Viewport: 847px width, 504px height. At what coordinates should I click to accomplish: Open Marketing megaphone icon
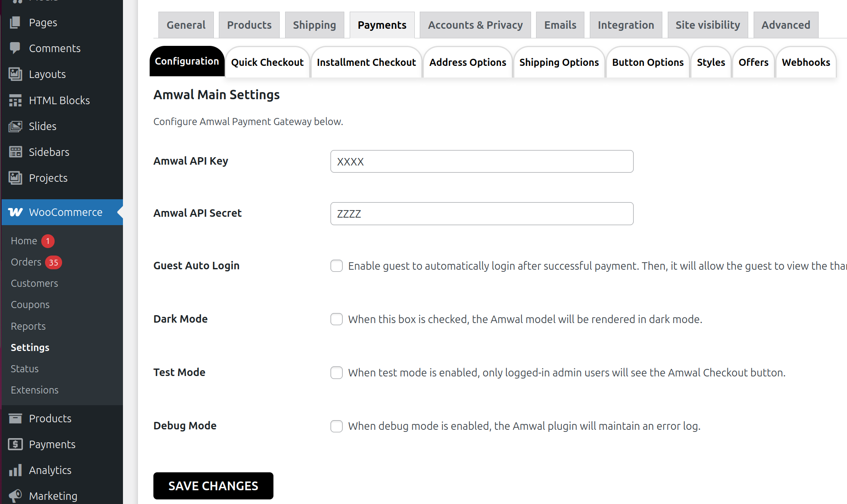tap(15, 496)
